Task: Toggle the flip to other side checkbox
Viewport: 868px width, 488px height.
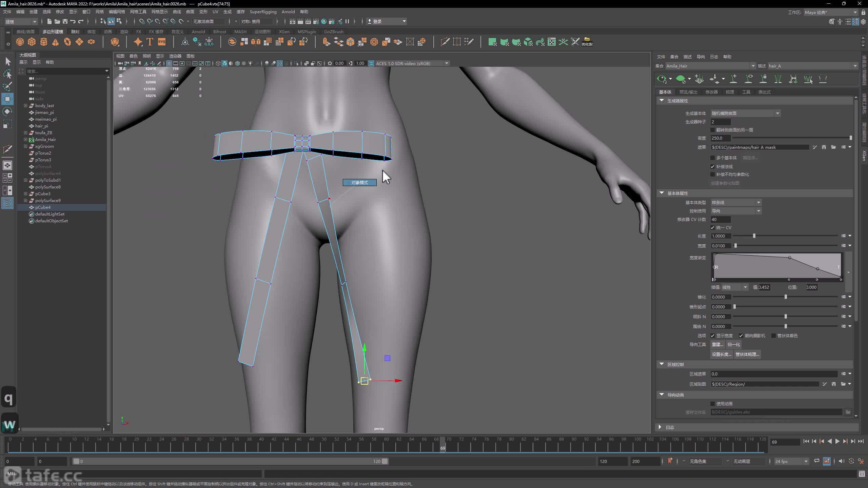Action: (x=712, y=130)
